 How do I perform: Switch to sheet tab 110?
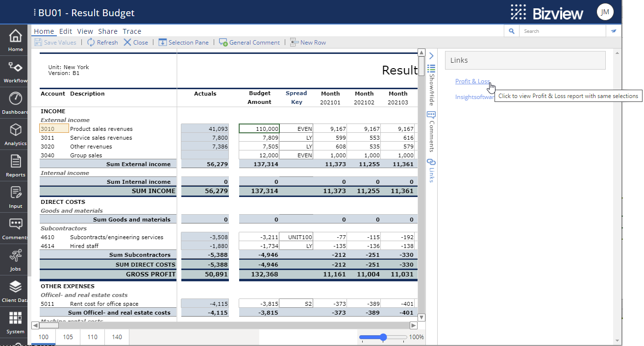tap(92, 337)
